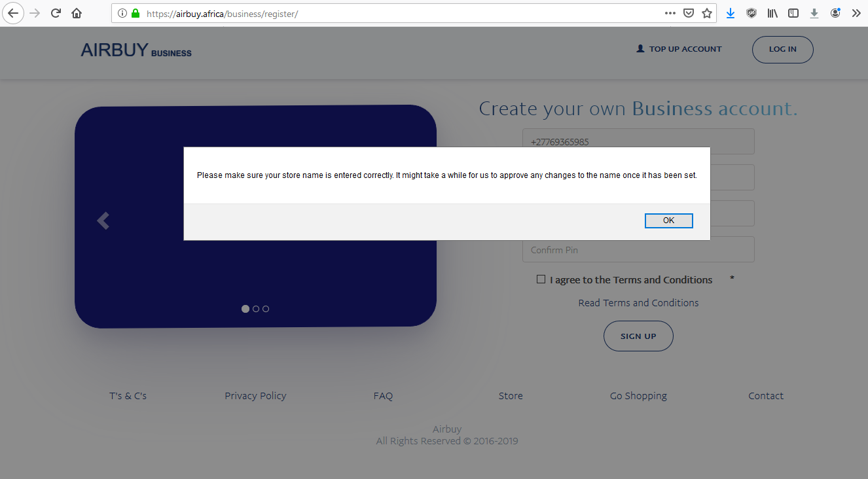Check I agree to Terms and Conditions
The width and height of the screenshot is (868, 479).
[541, 279]
